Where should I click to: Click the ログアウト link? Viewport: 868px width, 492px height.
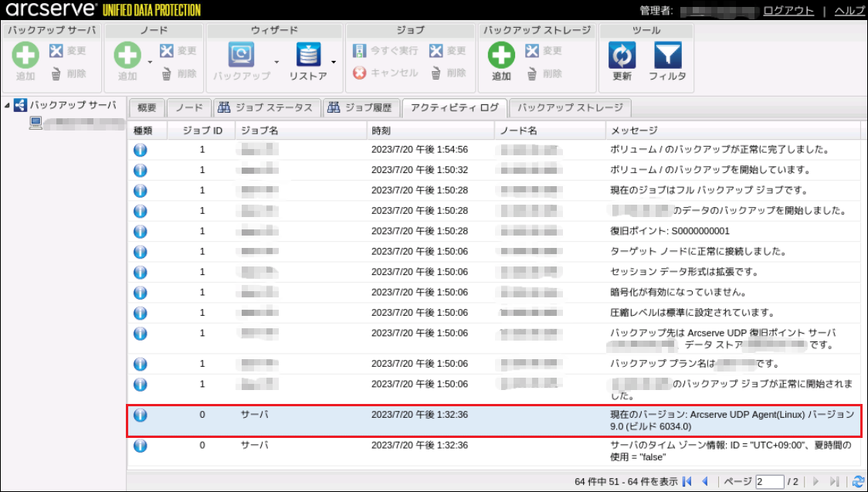(x=788, y=10)
